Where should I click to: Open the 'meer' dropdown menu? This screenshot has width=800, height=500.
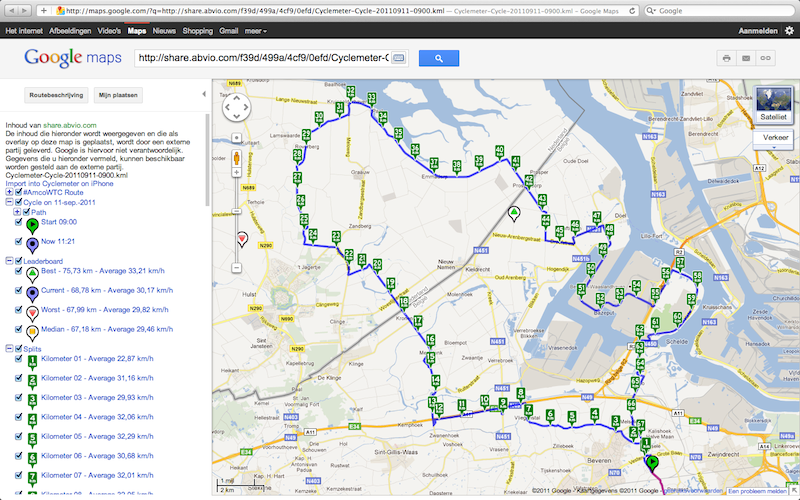coord(256,31)
